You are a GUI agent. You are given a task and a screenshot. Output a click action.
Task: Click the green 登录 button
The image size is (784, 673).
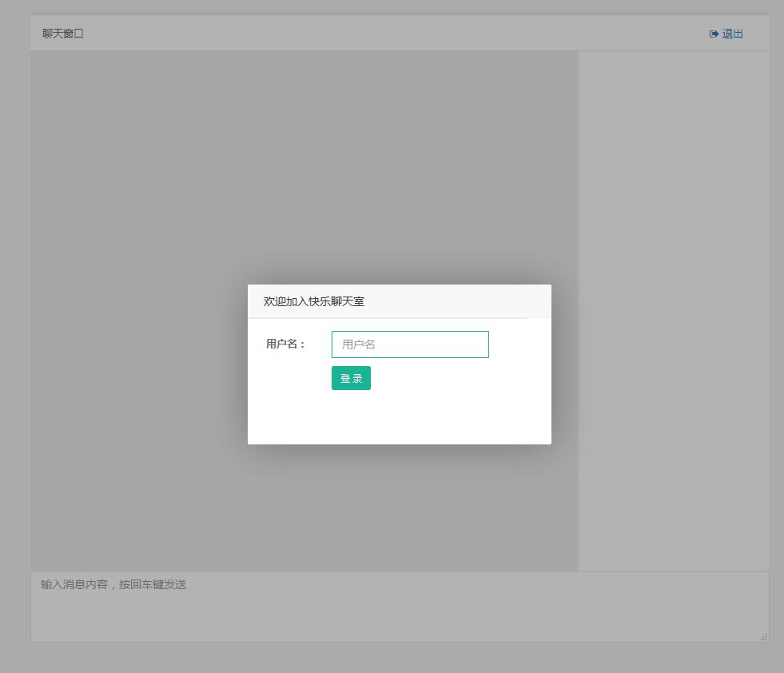pyautogui.click(x=351, y=378)
